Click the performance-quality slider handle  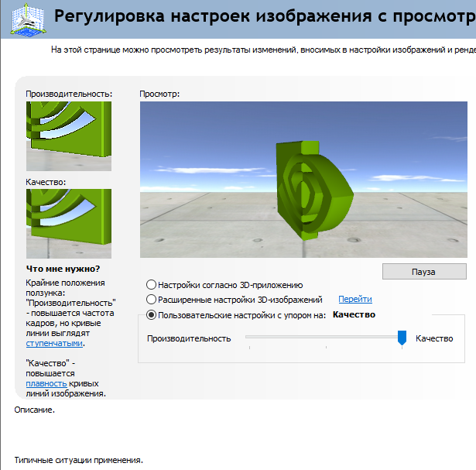pos(402,338)
